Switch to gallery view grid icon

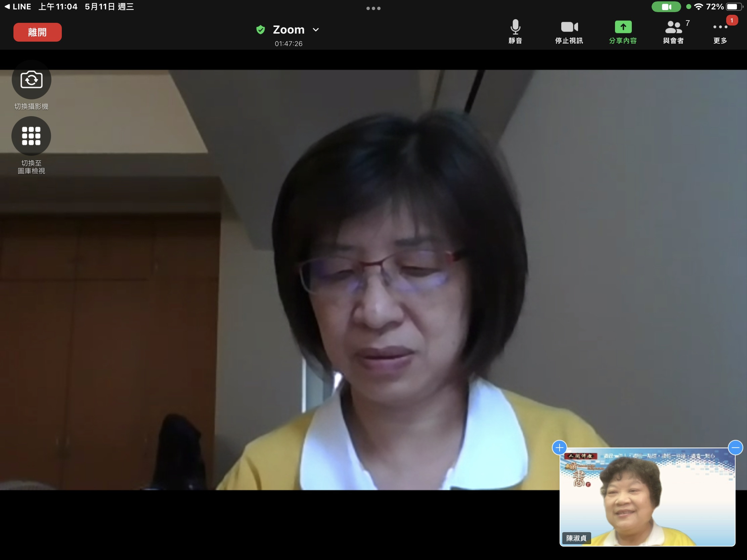(32, 136)
